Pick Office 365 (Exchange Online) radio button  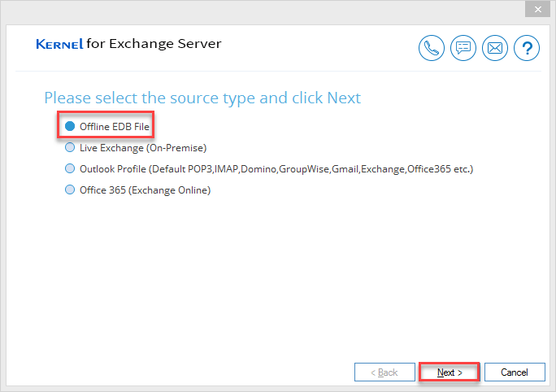pyautogui.click(x=70, y=189)
